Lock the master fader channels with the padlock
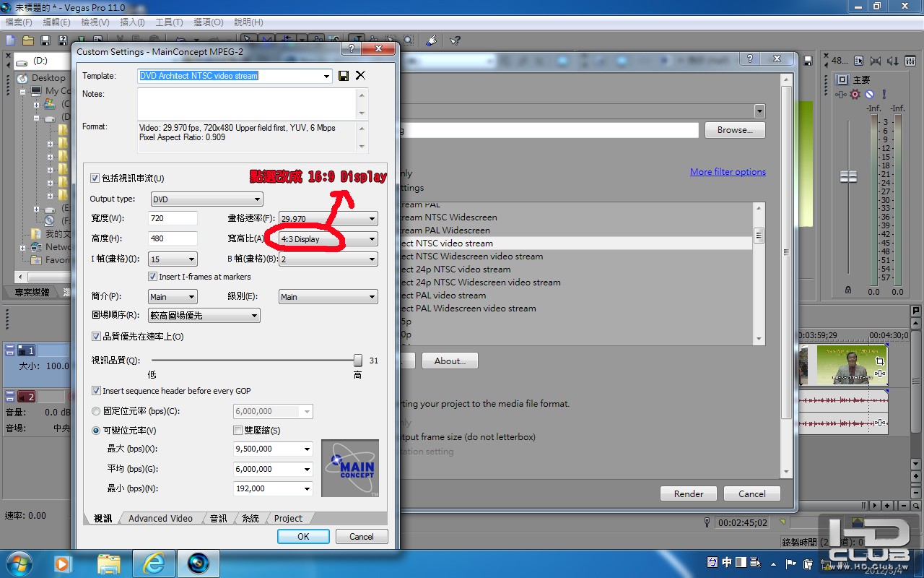The height and width of the screenshot is (578, 924). coord(847,290)
